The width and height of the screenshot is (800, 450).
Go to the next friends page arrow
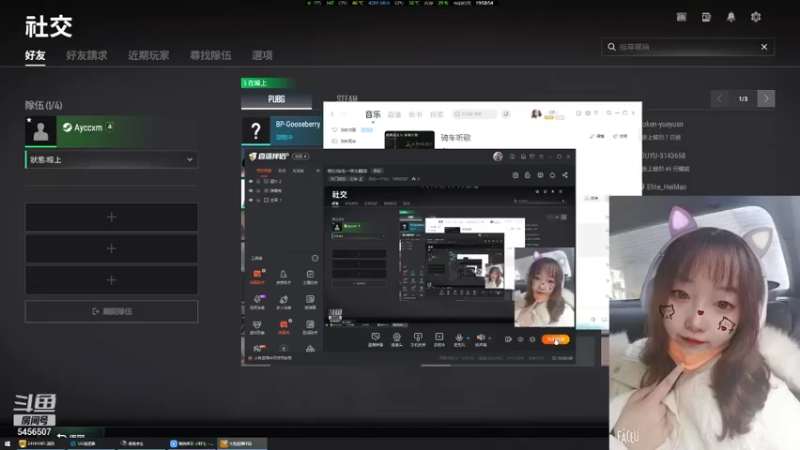pos(766,98)
